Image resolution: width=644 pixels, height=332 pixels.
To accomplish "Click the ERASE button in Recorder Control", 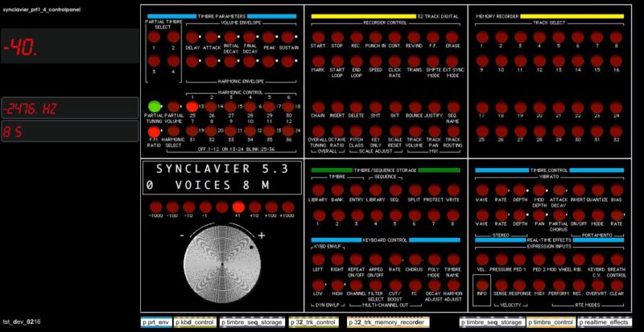I will coord(452,37).
